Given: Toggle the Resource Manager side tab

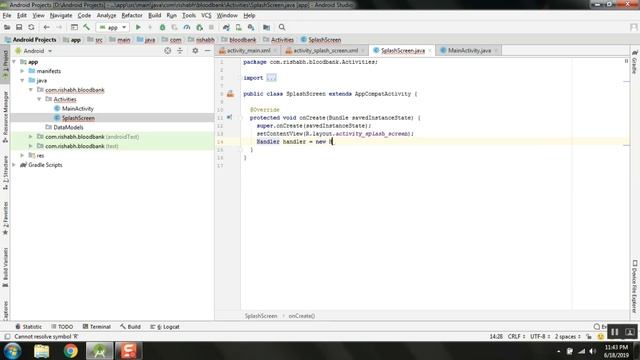Looking at the screenshot, I should [5, 117].
